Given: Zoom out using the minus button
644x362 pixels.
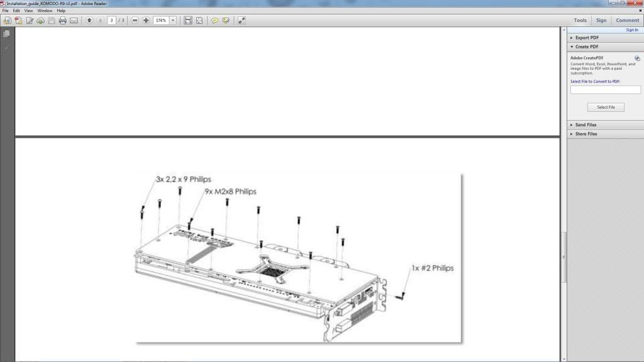Looking at the screenshot, I should (x=135, y=21).
